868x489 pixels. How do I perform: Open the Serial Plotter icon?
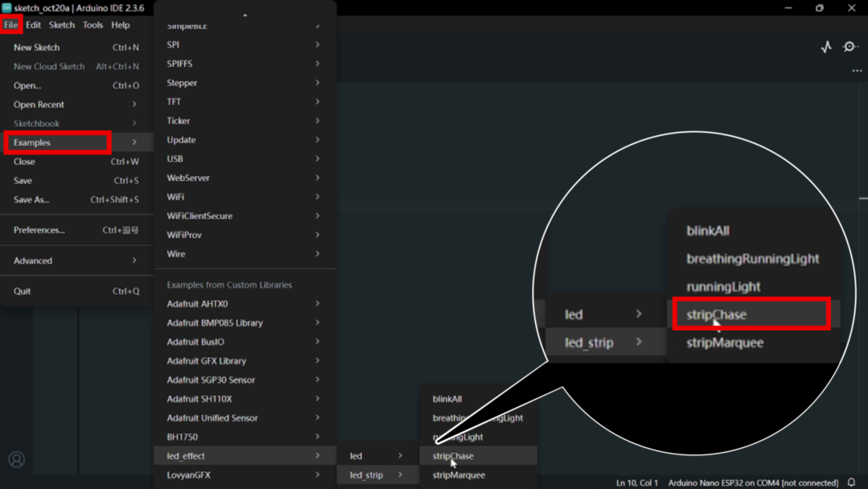[826, 47]
